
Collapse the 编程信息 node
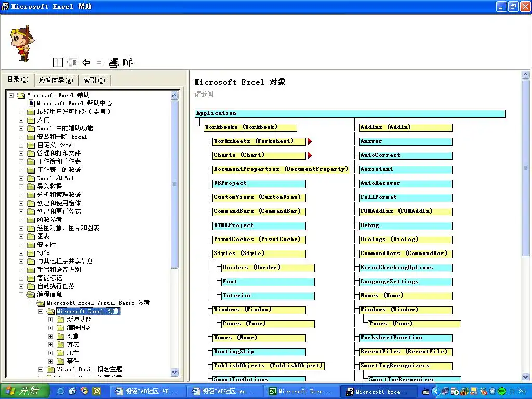tap(21, 295)
